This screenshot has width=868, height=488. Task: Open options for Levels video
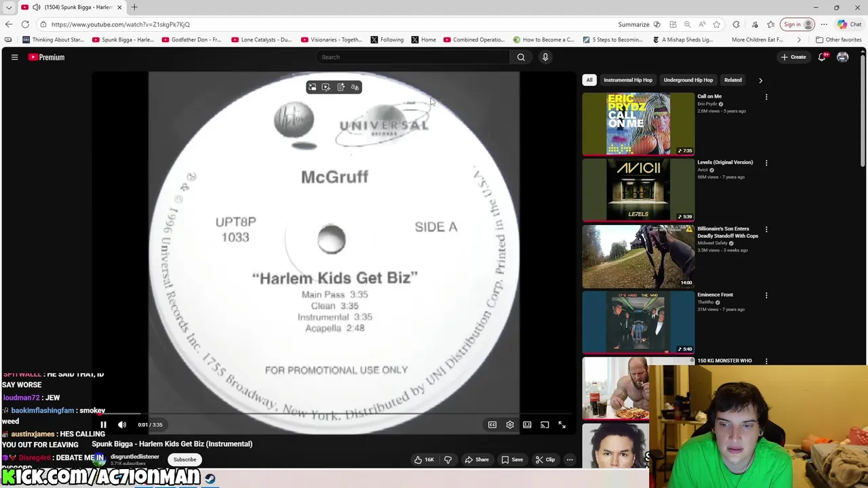pyautogui.click(x=766, y=163)
